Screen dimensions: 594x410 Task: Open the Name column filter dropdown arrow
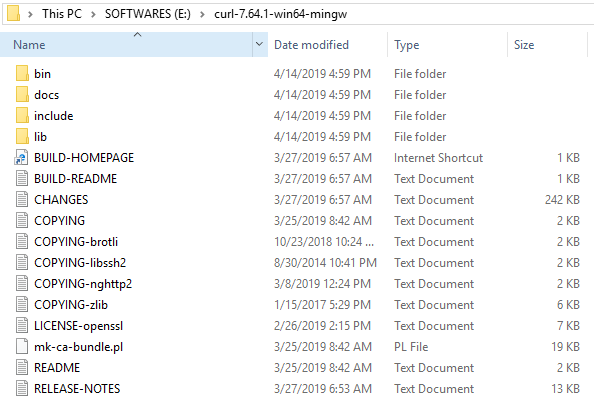click(259, 44)
